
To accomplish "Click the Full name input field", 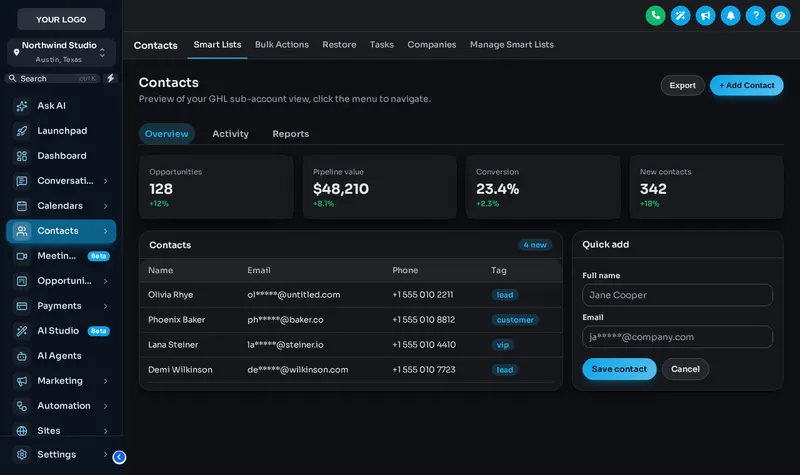I will coord(677,295).
